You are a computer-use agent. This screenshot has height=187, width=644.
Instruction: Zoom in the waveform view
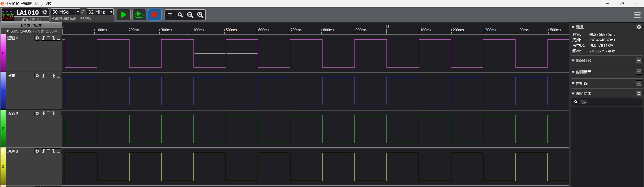(x=200, y=15)
